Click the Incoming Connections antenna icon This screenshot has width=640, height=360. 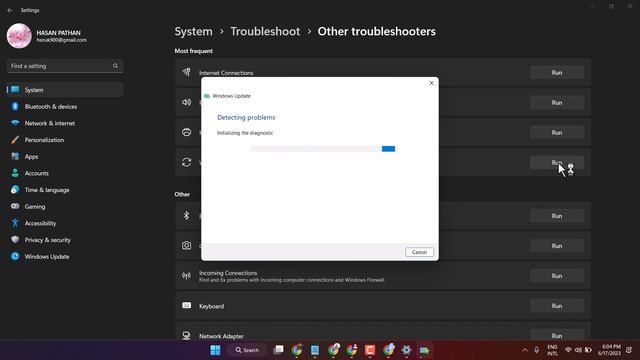[187, 276]
